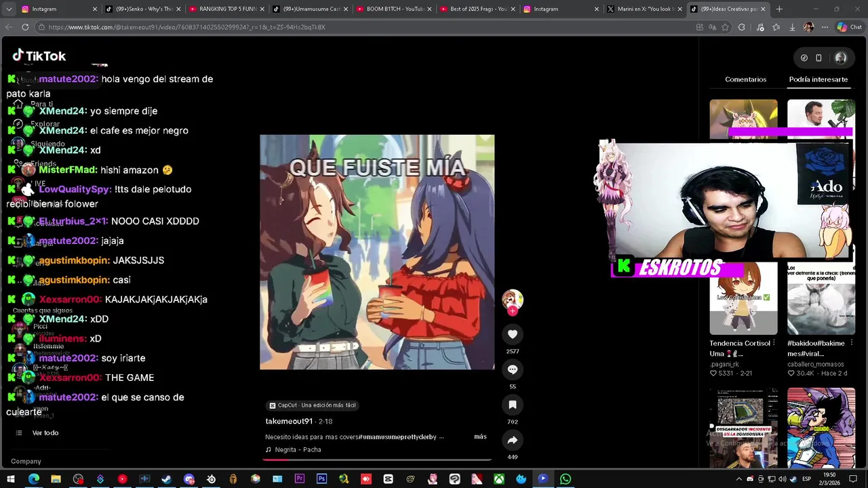Screen dimensions: 868x488
Task: Open WhatsApp from taskbar
Action: tap(565, 479)
